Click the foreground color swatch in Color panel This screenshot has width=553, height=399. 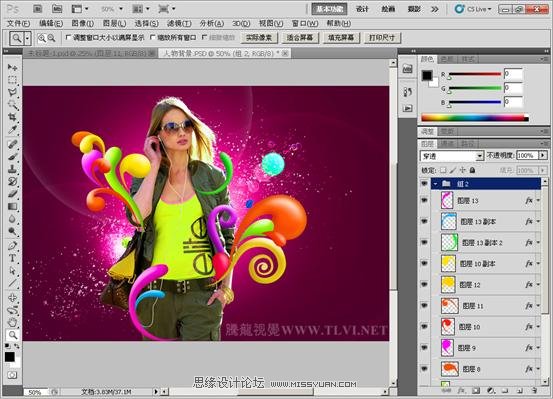(x=427, y=75)
